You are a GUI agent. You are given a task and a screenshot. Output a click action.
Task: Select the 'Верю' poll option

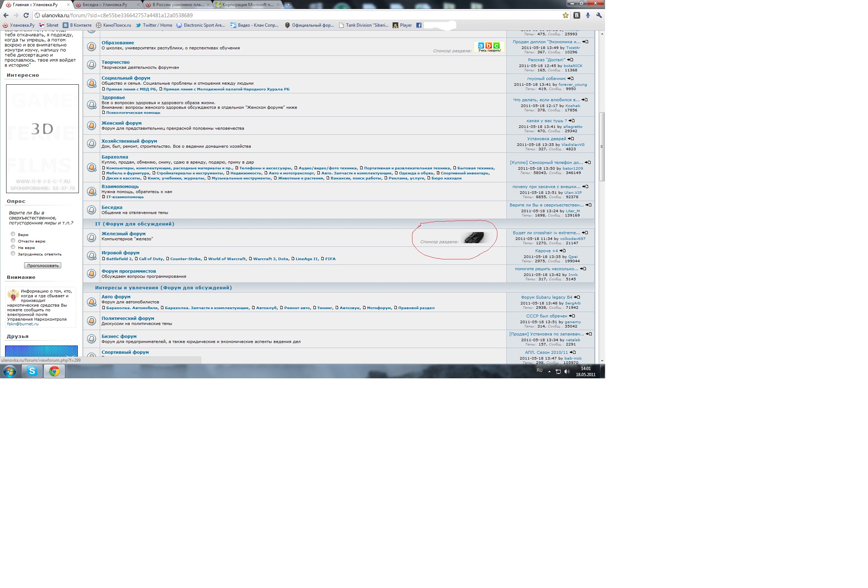(x=13, y=234)
